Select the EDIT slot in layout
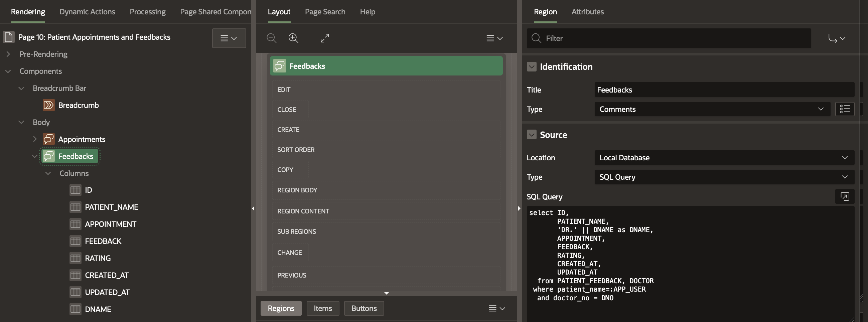This screenshot has width=868, height=322. [386, 90]
